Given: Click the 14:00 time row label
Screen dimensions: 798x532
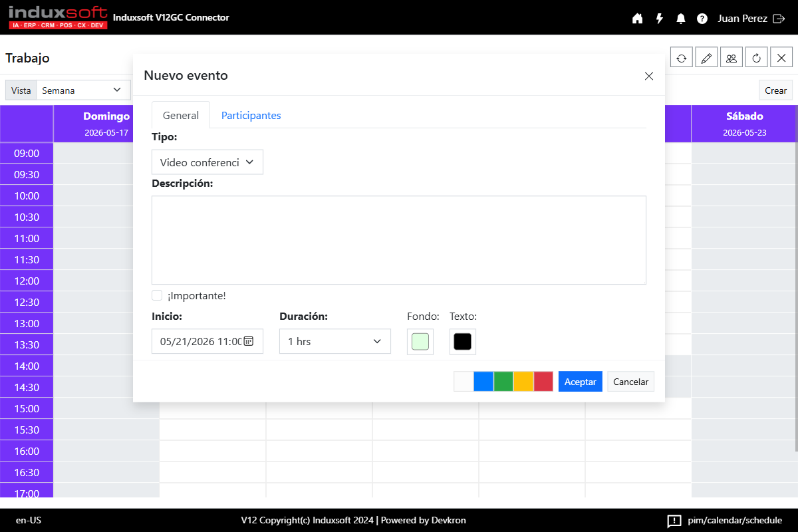Looking at the screenshot, I should pos(27,366).
